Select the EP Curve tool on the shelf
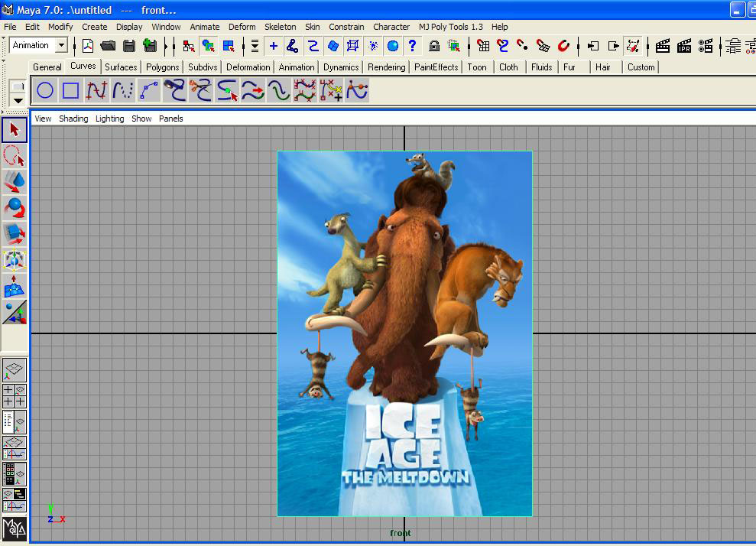 [x=96, y=90]
